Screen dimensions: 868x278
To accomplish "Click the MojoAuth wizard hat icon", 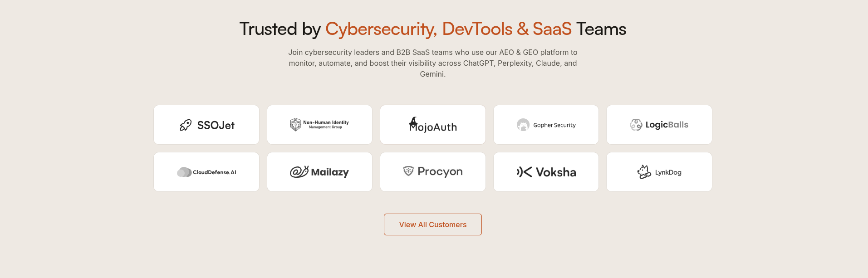I will click(x=413, y=122).
